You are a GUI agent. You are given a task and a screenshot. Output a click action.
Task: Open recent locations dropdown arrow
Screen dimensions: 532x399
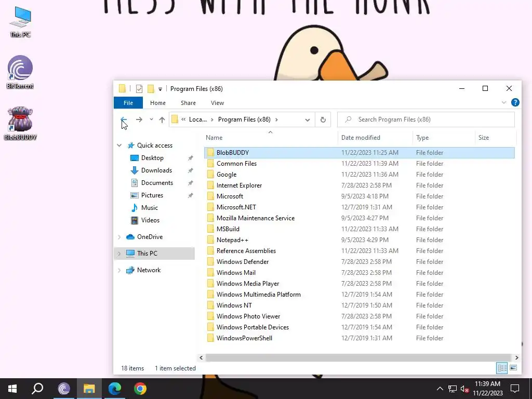[x=151, y=119]
